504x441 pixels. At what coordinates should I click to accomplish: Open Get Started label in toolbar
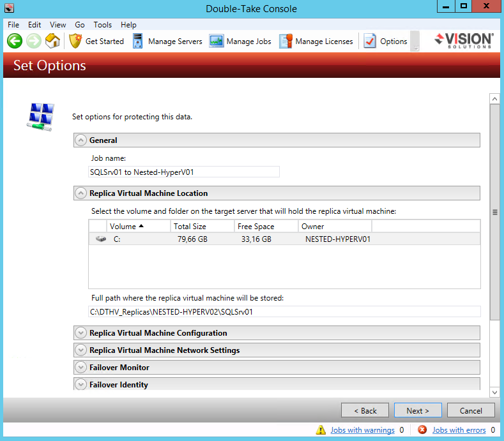point(105,41)
